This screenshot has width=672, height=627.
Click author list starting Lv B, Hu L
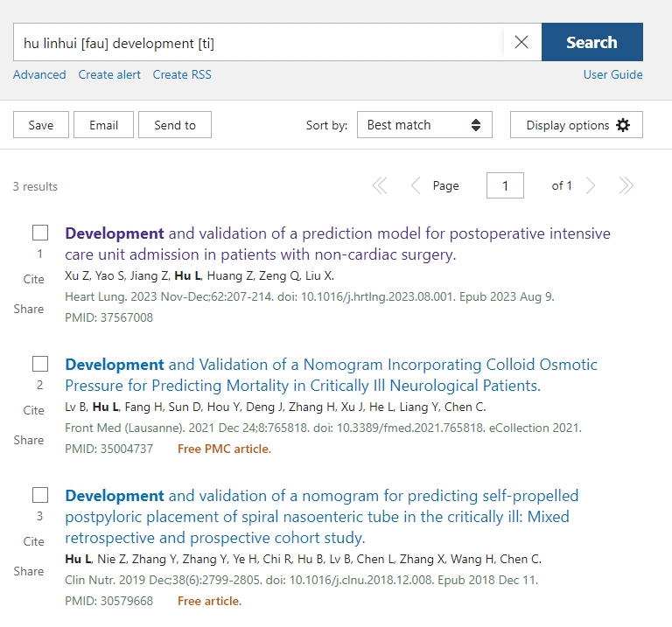(276, 407)
